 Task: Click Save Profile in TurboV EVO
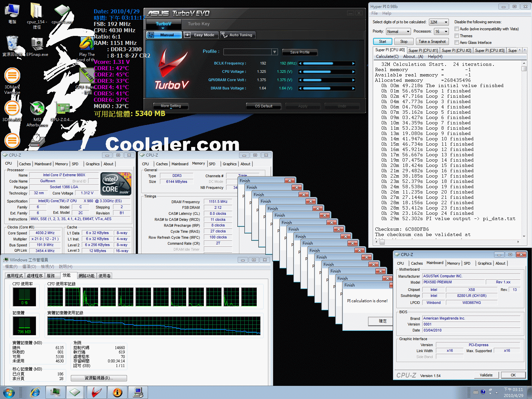(x=300, y=52)
